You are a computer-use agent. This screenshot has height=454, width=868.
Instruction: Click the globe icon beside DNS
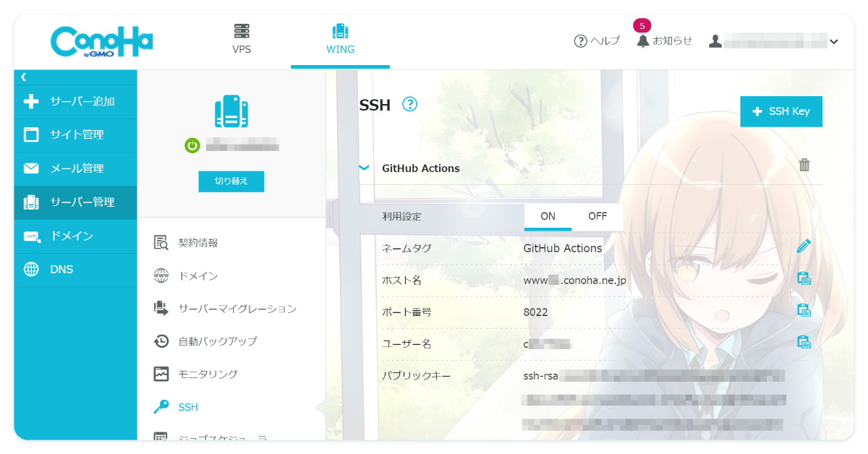coord(31,270)
